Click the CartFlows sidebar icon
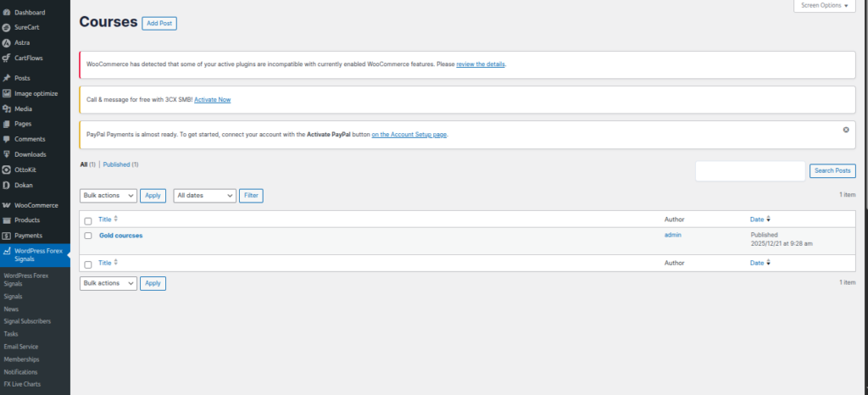The width and height of the screenshot is (868, 395). [x=7, y=58]
